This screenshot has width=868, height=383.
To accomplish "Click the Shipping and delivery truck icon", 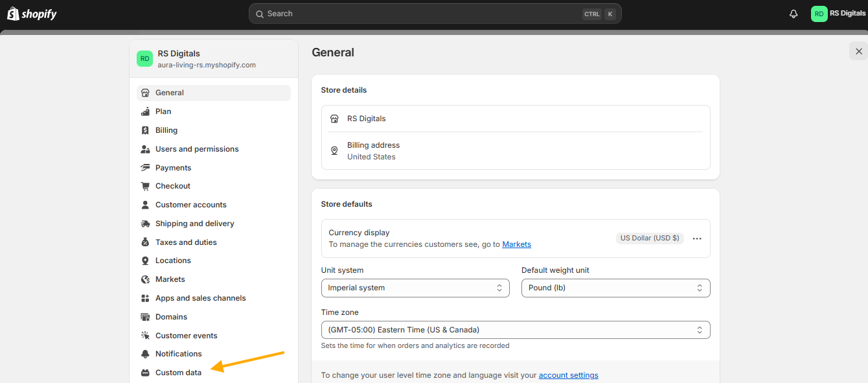I will [145, 224].
